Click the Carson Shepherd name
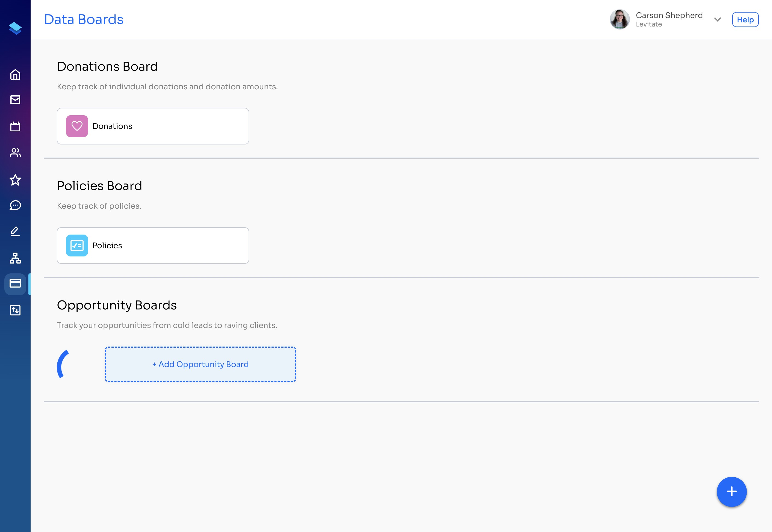 click(x=669, y=15)
